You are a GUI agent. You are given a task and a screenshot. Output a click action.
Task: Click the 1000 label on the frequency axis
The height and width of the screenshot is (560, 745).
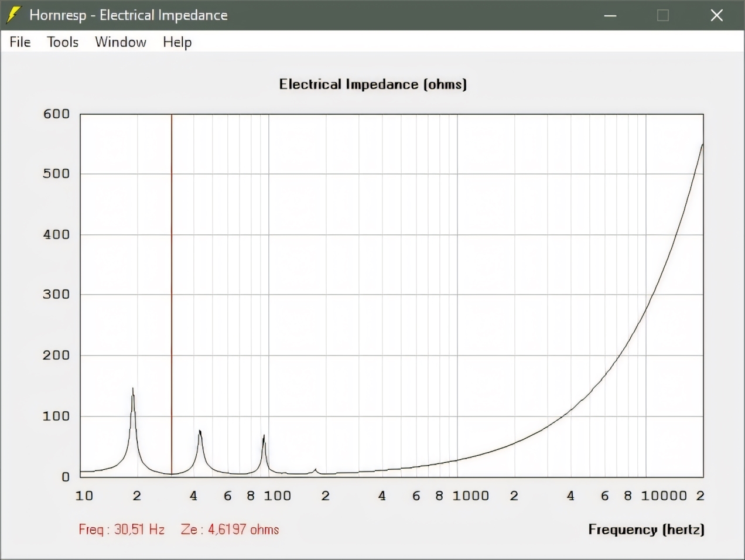coord(470,496)
